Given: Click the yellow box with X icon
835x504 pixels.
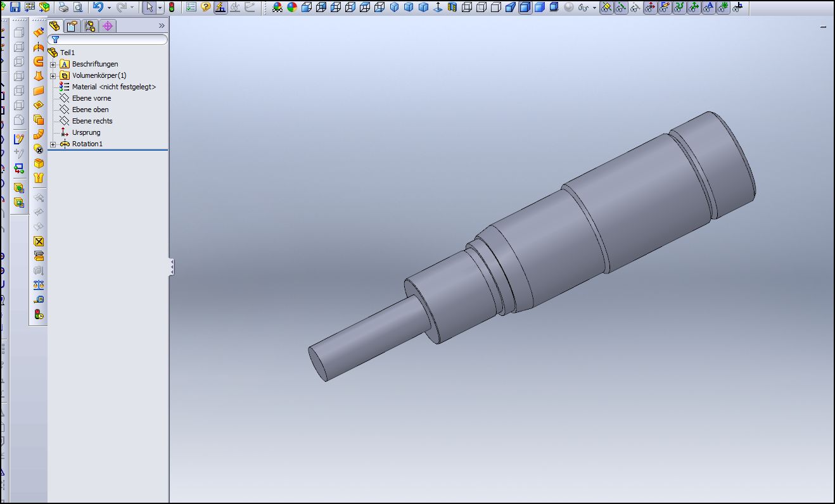Looking at the screenshot, I should (x=39, y=241).
